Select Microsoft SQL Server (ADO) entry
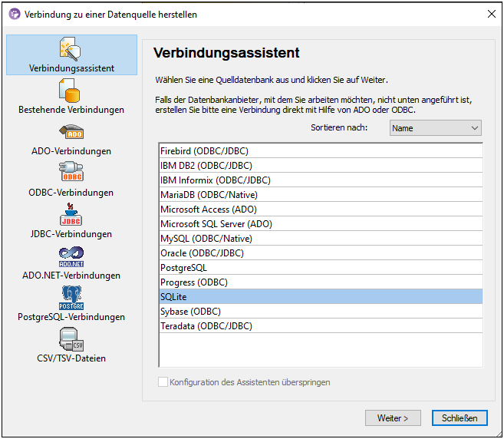 tap(216, 224)
